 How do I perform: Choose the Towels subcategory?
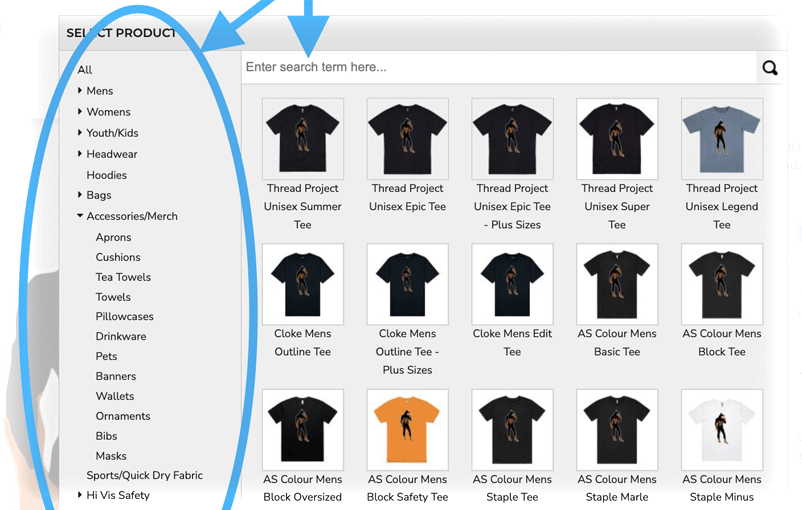click(x=113, y=297)
